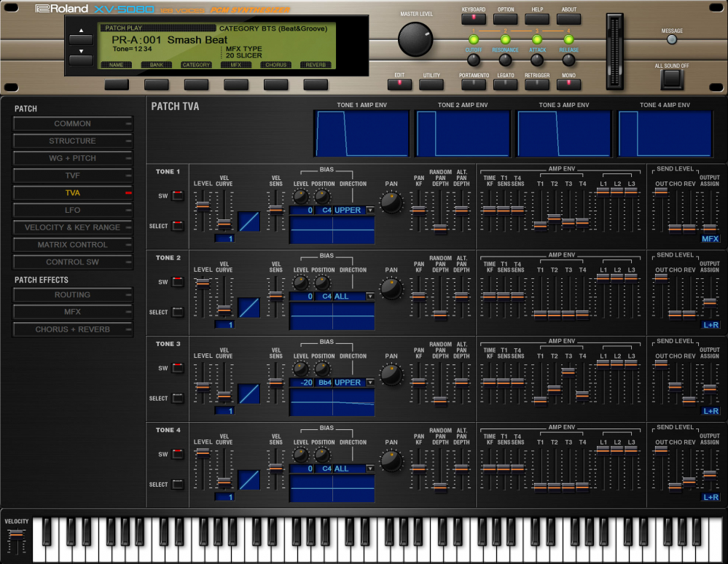728x564 pixels.
Task: Toggle the Tone 1 Select button
Action: (x=178, y=226)
